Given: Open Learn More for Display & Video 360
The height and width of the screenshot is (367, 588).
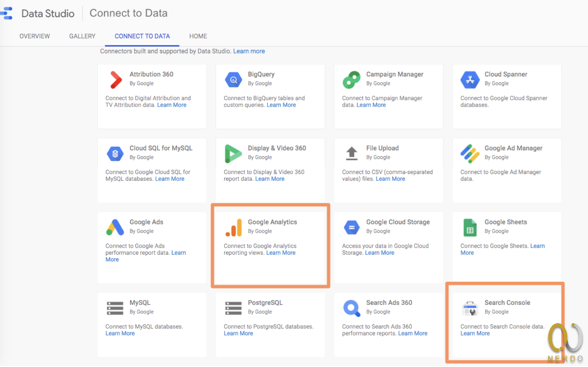Looking at the screenshot, I should point(270,179).
